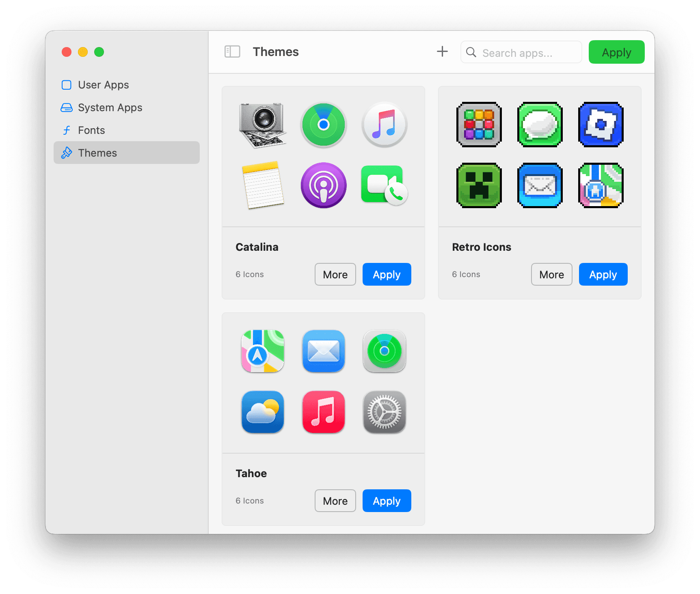The width and height of the screenshot is (700, 594).
Task: Click the Retro Icons theme title text
Action: tap(482, 247)
